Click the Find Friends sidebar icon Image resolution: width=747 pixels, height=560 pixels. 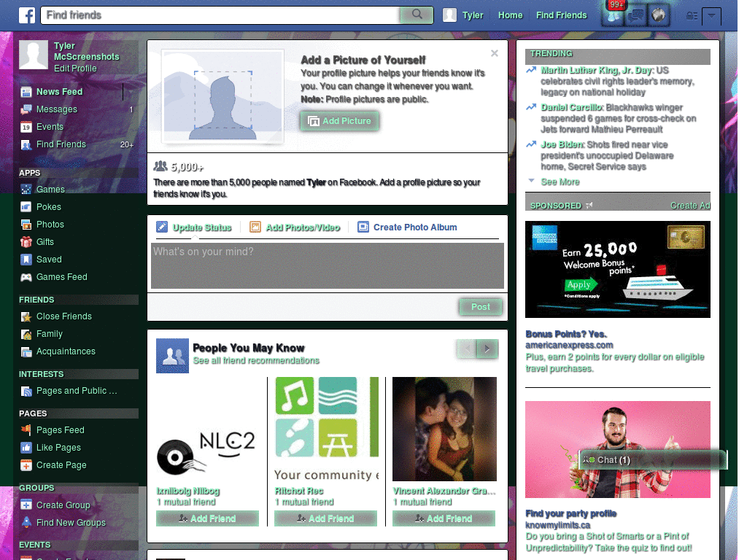coord(26,145)
